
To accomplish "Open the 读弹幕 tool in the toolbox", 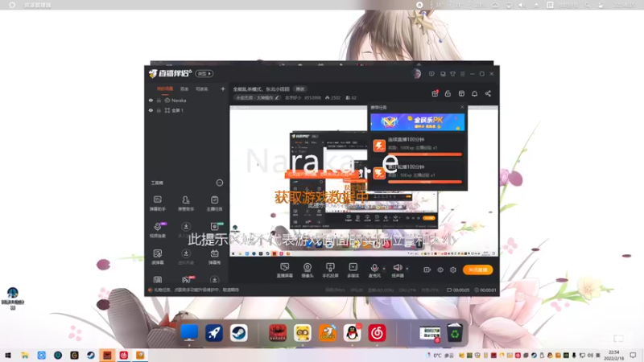I will coord(157,257).
